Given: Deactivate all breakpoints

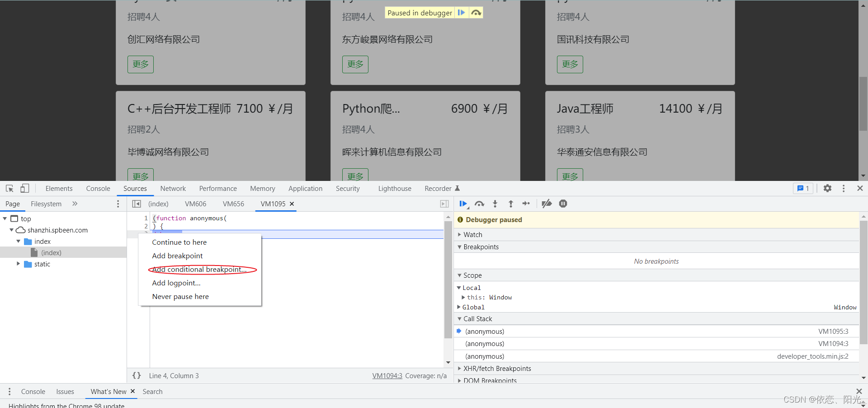Looking at the screenshot, I should click(547, 204).
